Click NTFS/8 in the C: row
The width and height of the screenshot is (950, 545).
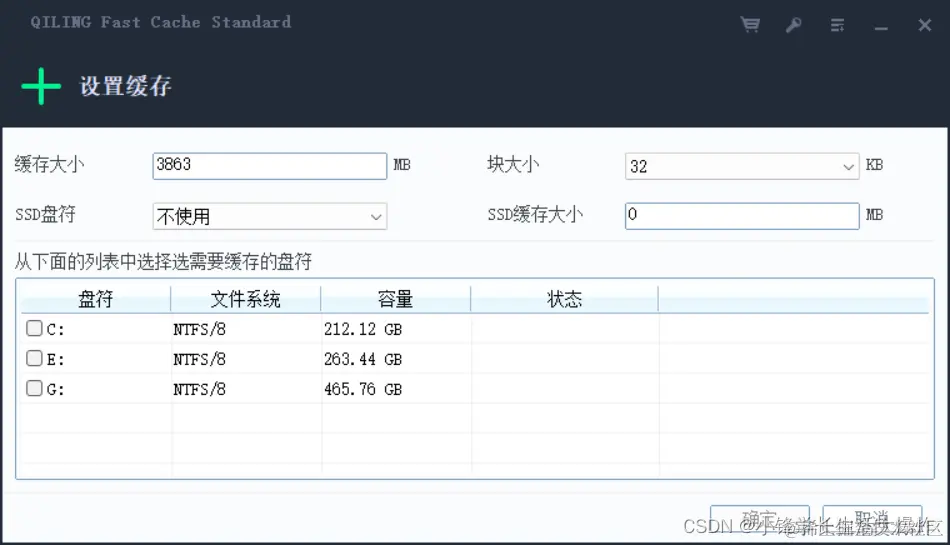[199, 329]
